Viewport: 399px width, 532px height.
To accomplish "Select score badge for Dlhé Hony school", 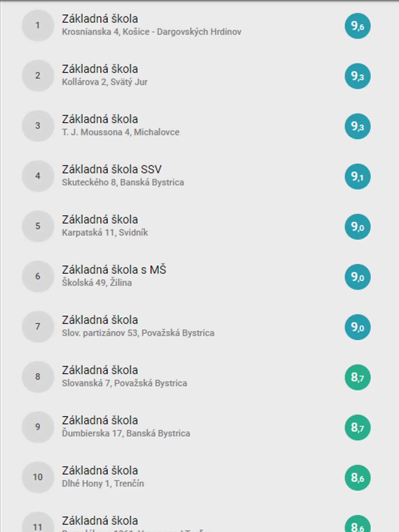I will tap(357, 478).
